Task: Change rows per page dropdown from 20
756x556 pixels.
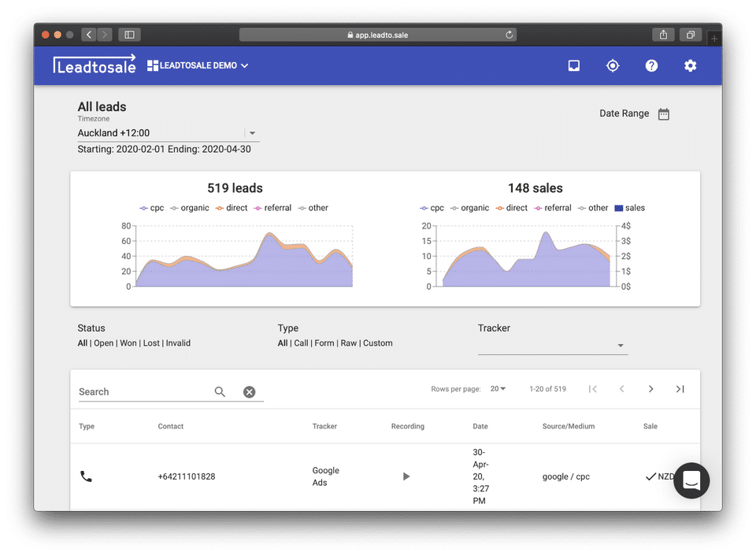Action: tap(498, 389)
